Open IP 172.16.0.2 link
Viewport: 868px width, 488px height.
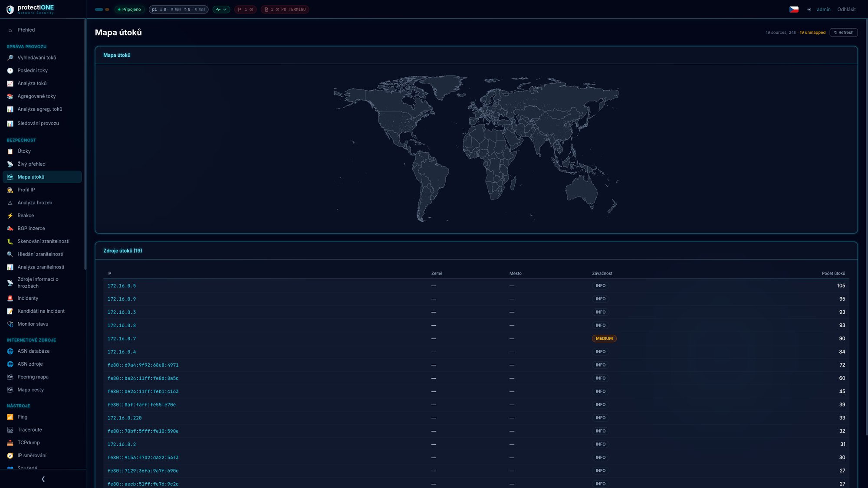[122, 445]
